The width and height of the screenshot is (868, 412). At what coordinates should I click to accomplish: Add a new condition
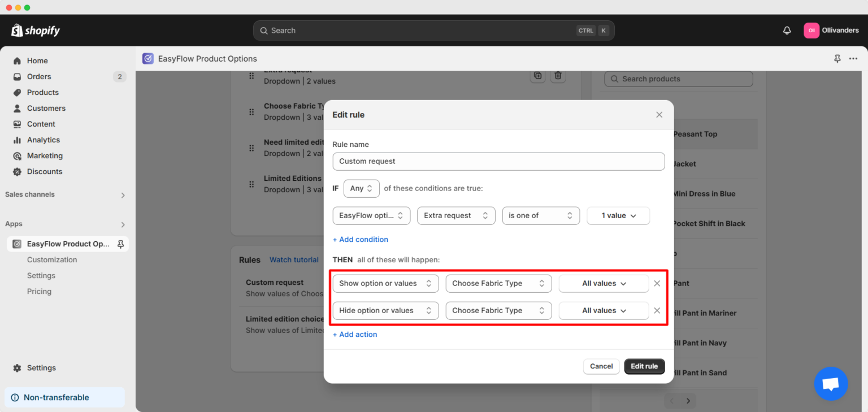360,239
